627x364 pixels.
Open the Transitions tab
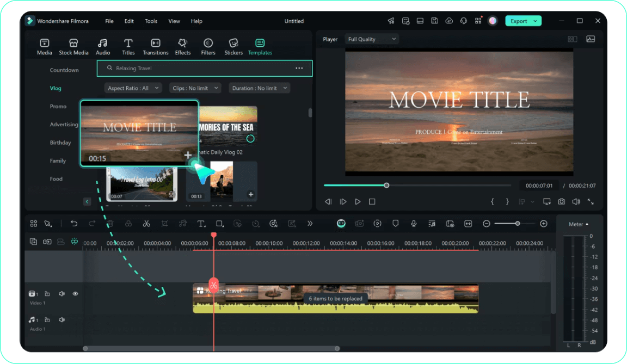(x=156, y=47)
